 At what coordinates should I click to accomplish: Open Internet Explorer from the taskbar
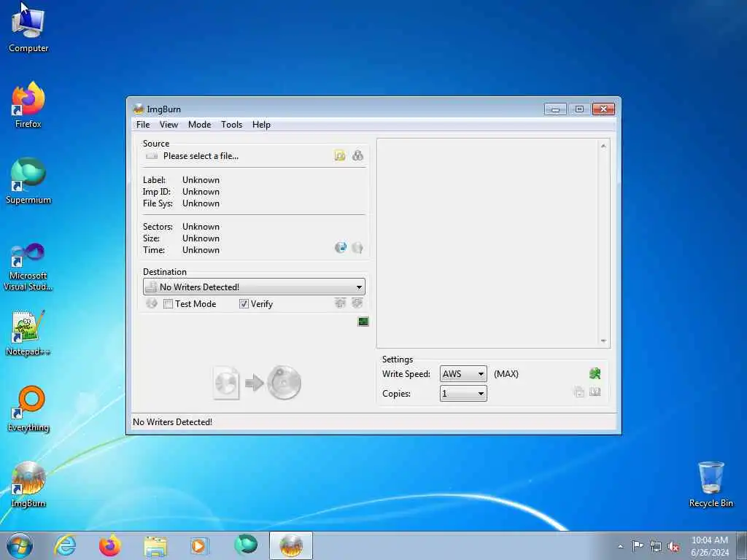click(x=65, y=545)
